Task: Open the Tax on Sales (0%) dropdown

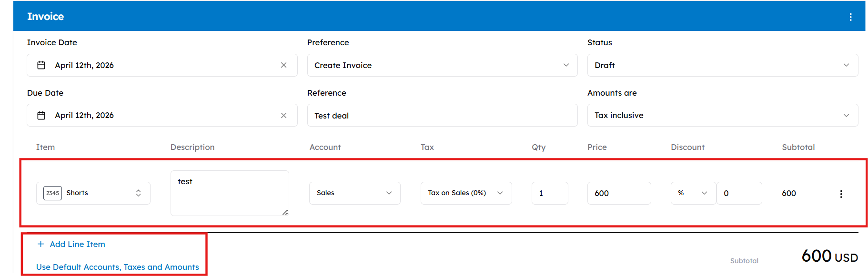Action: (x=466, y=193)
